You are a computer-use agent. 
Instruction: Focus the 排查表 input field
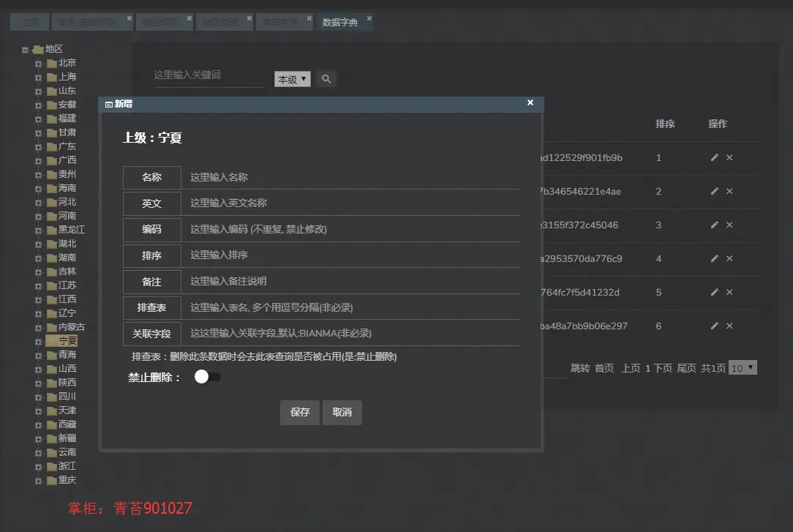click(350, 307)
